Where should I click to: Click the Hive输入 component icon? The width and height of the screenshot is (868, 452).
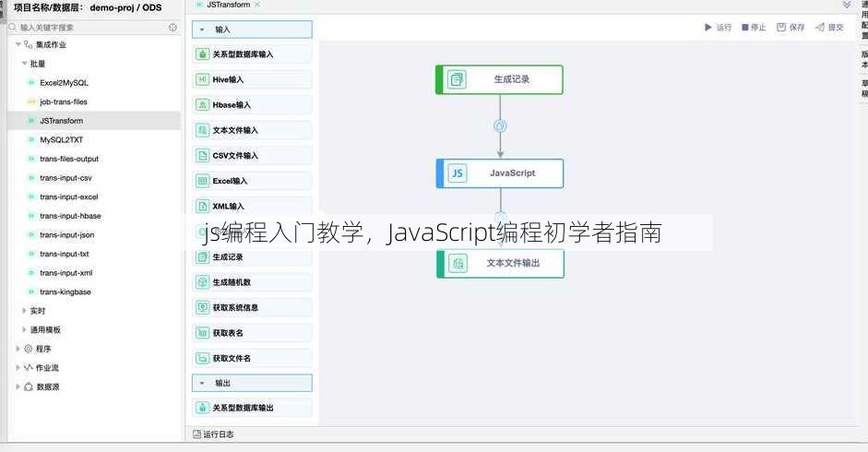point(203,79)
